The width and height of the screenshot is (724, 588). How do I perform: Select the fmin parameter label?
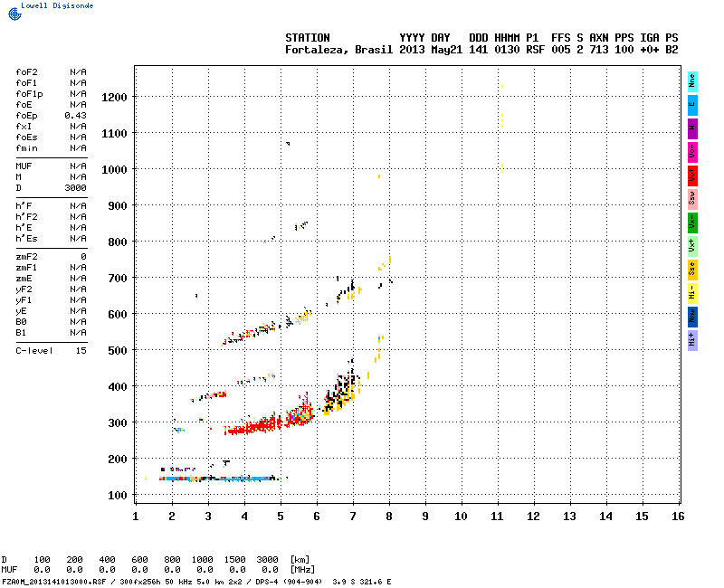point(27,148)
